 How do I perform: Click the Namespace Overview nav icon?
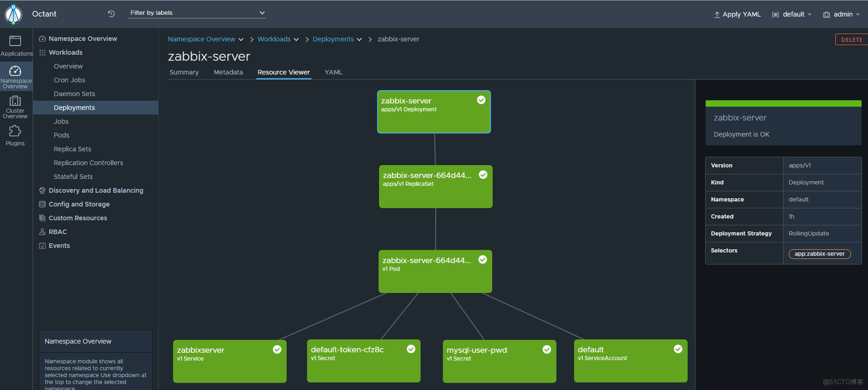click(x=42, y=39)
